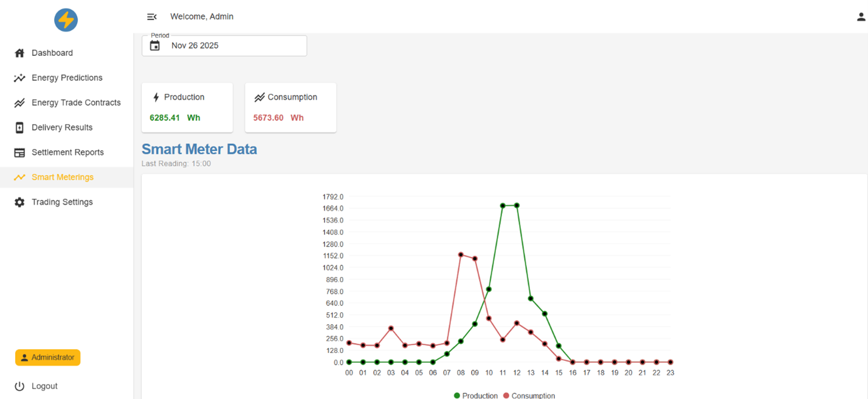Image resolution: width=868 pixels, height=399 pixels.
Task: Click the Trading Settings gear icon
Action: [x=19, y=202]
